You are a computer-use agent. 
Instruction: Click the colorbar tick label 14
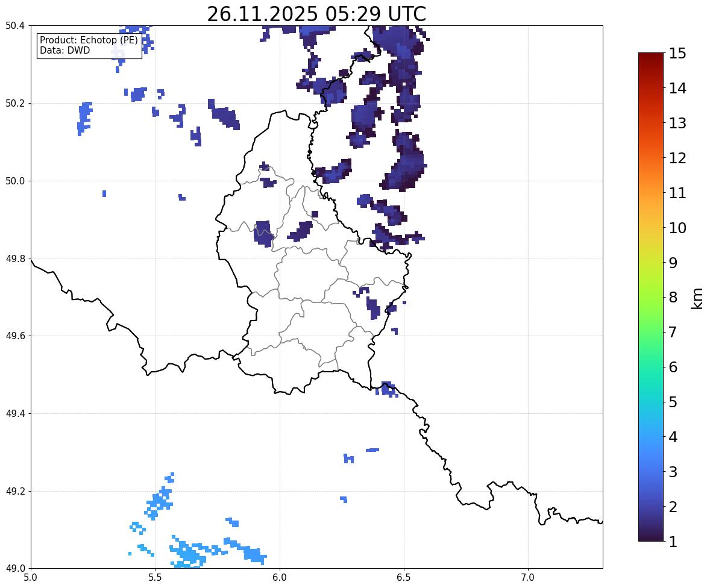[677, 89]
